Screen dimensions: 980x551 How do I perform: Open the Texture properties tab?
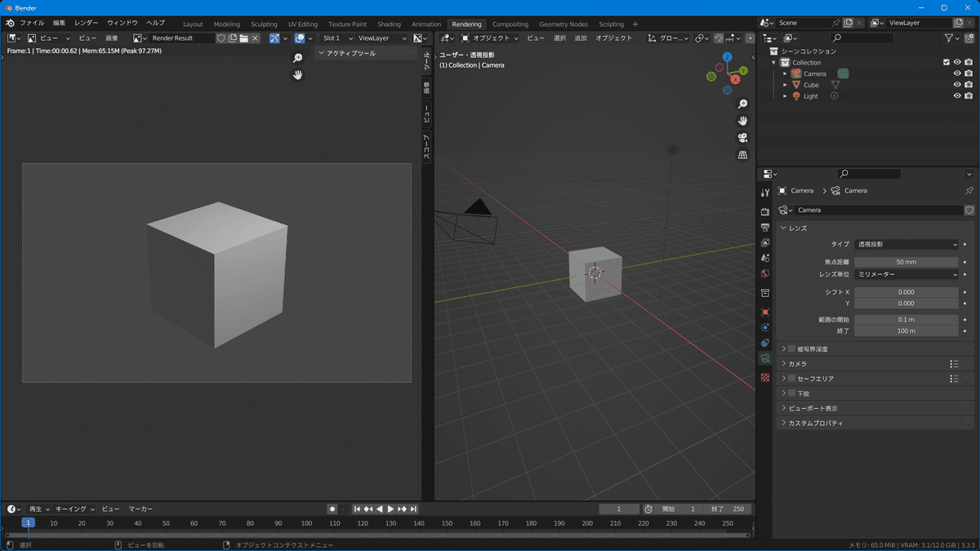765,377
